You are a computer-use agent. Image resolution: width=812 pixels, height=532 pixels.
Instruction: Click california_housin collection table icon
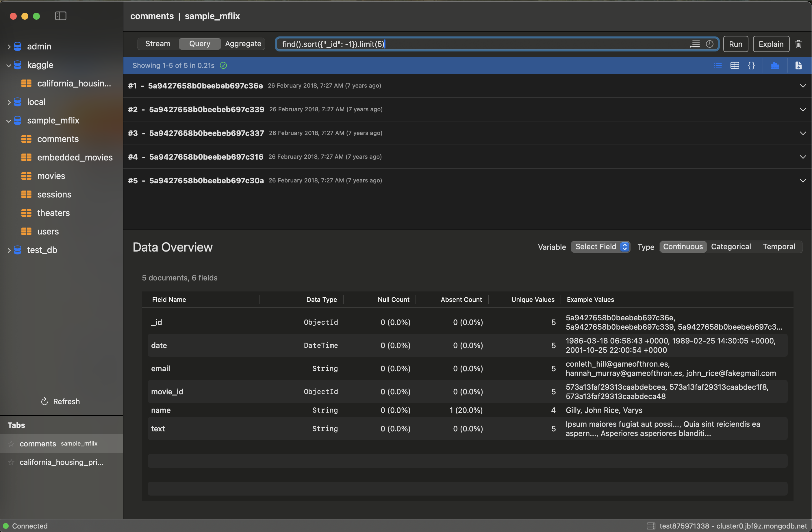coord(26,83)
